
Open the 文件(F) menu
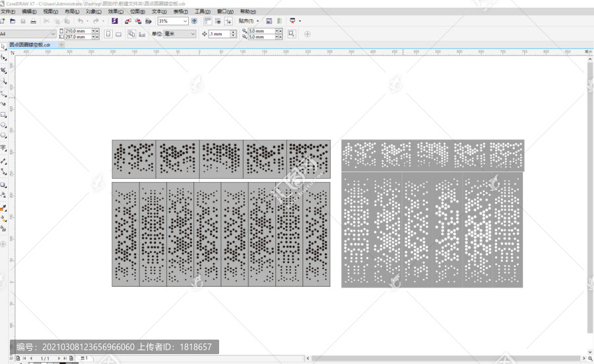coord(7,12)
